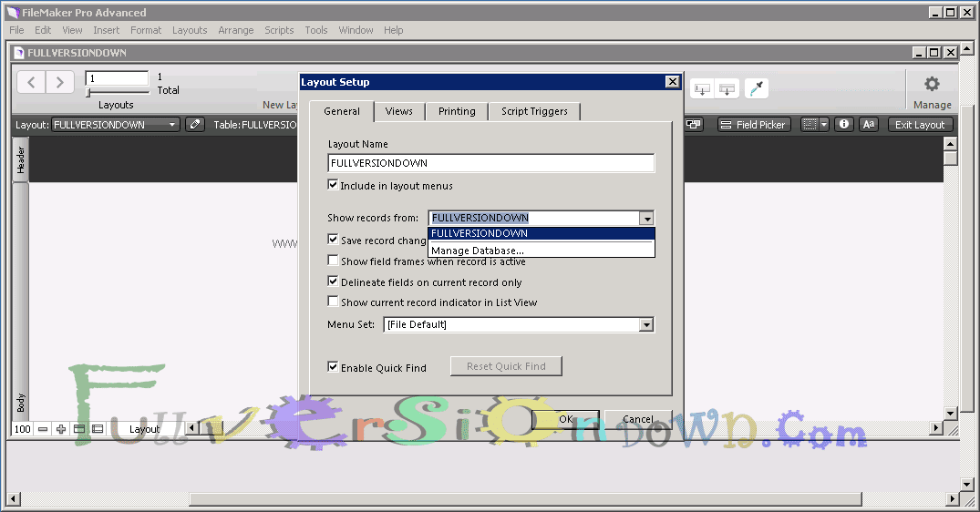This screenshot has width=980, height=512.
Task: Open the Scripts menu
Action: 279,30
